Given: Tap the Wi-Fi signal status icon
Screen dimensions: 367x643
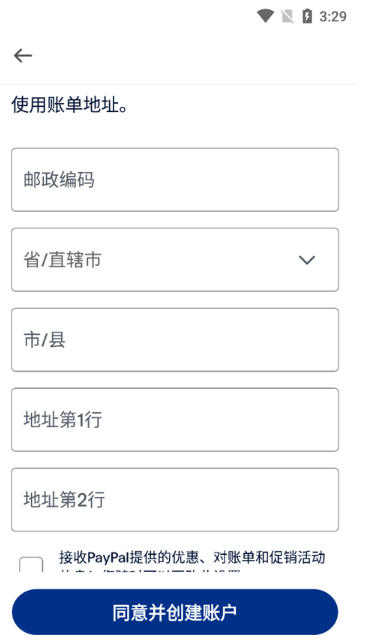Looking at the screenshot, I should (265, 16).
